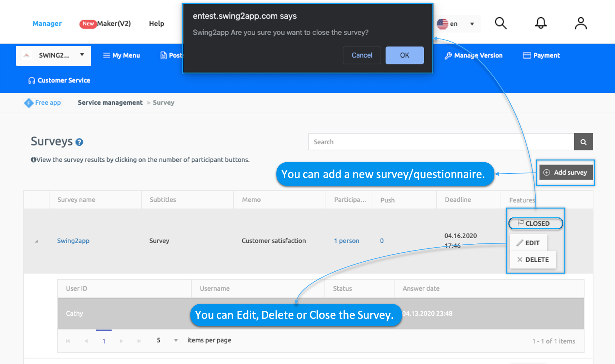
Task: Click the Surveys help question mark icon
Action: pos(79,142)
